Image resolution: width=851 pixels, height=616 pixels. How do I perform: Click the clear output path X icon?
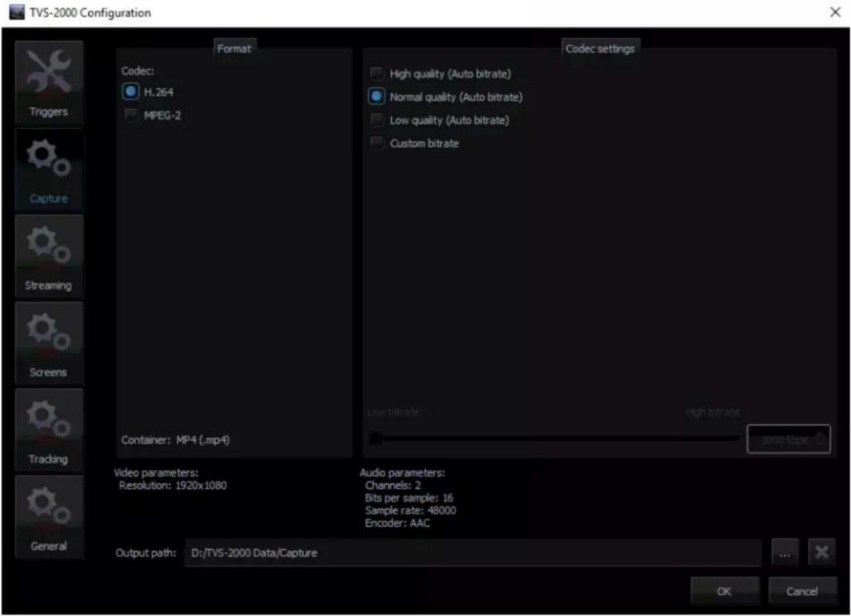821,552
